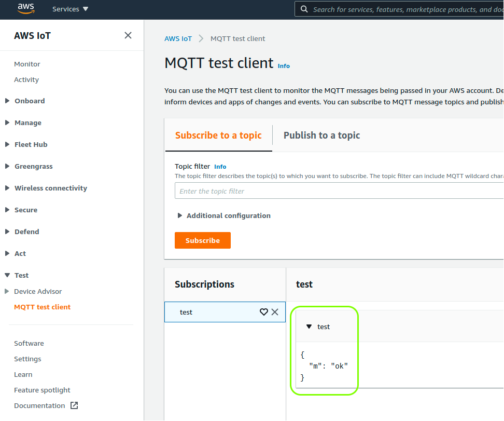Open the Documentation link
The height and width of the screenshot is (421, 504).
39,405
